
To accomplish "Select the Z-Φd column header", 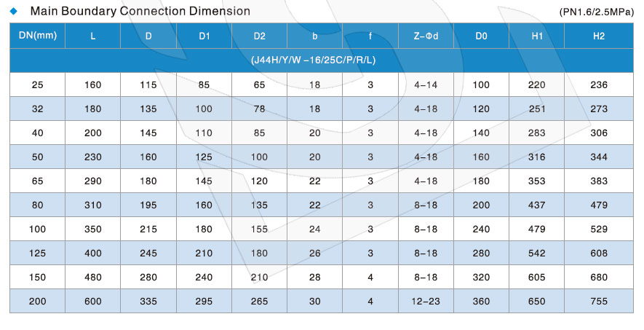I will (x=426, y=36).
